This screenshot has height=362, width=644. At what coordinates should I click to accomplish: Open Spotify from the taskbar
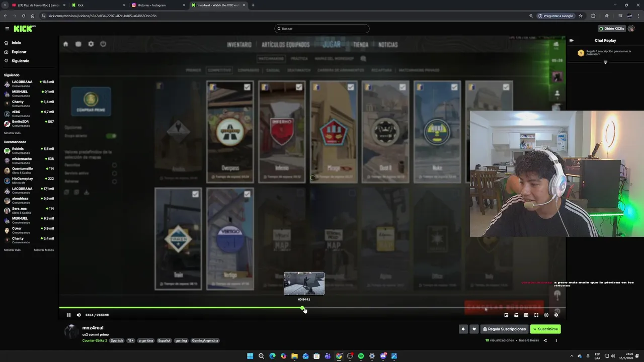tap(361, 356)
